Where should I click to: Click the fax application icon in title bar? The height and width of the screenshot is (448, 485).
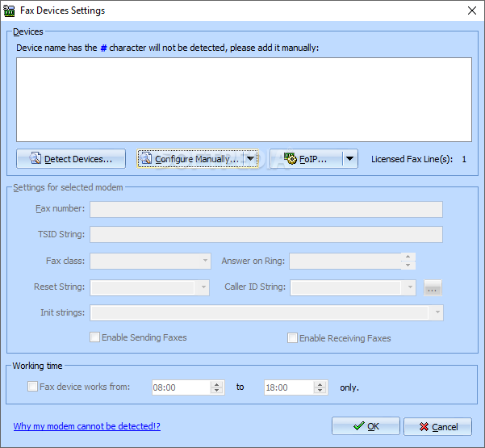coord(9,10)
